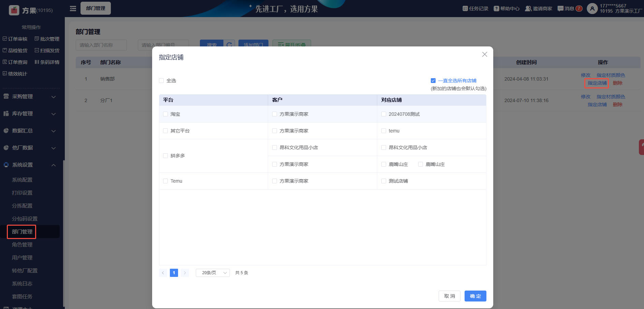This screenshot has height=309, width=644.
Task: Focus the 请输入部门名称 search field
Action: (x=101, y=45)
